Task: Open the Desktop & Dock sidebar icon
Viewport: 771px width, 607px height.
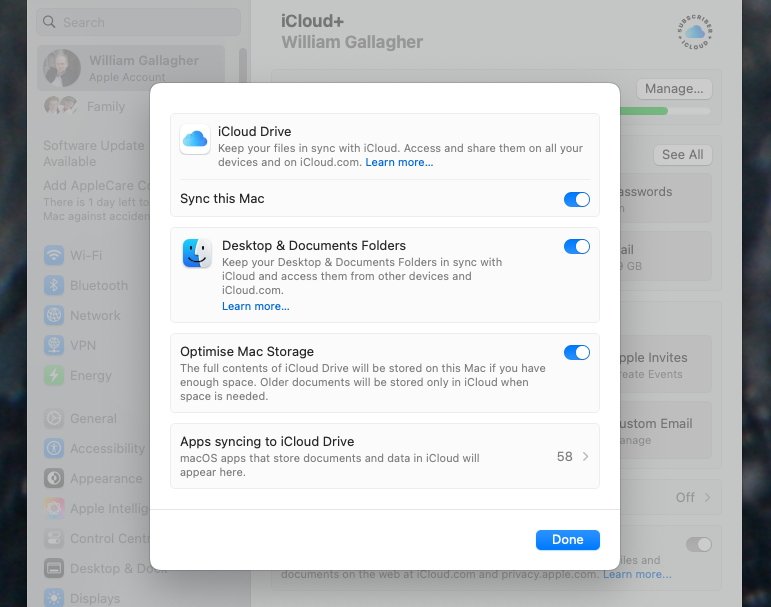Action: tap(54, 568)
